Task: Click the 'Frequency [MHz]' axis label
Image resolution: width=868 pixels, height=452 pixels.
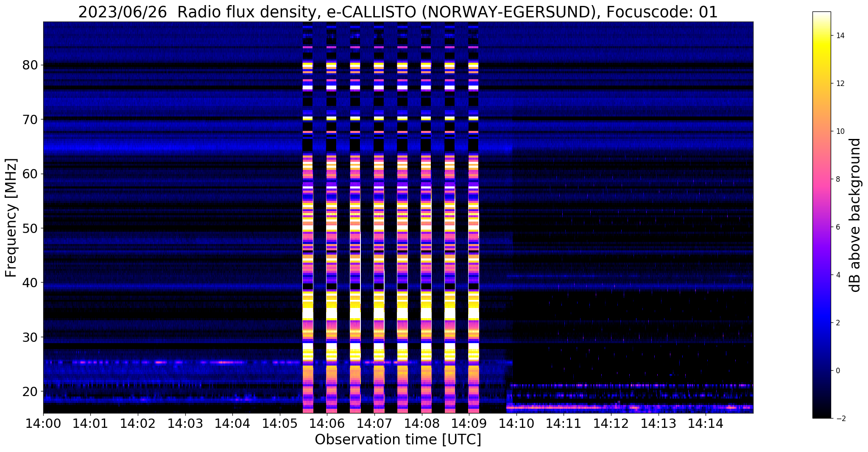Action: pos(11,217)
